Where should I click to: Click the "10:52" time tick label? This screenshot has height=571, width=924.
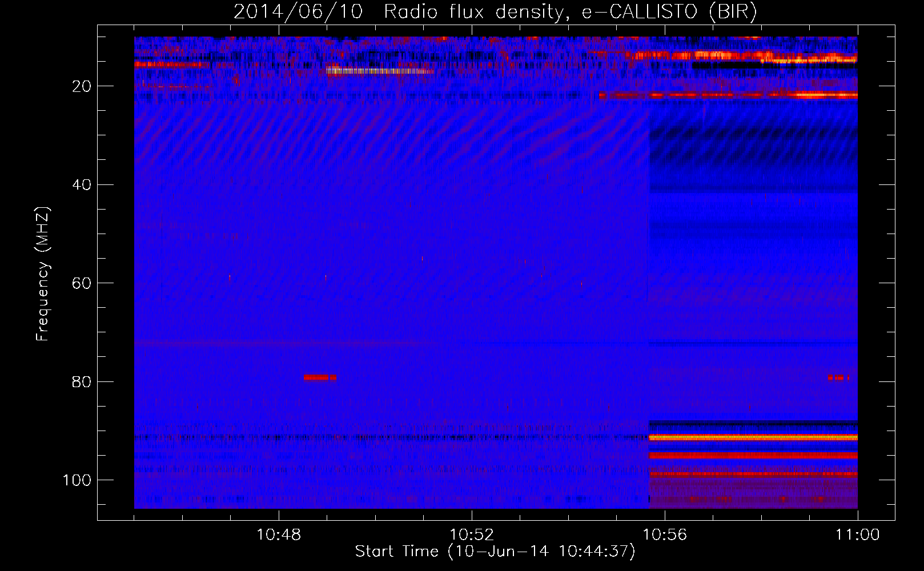click(x=472, y=535)
